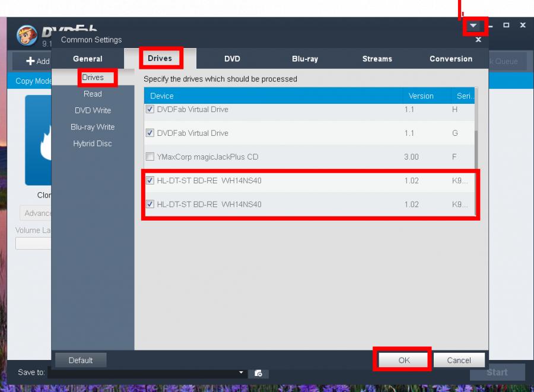This screenshot has width=534, height=392.
Task: Sort by the Version column header
Action: [x=427, y=96]
